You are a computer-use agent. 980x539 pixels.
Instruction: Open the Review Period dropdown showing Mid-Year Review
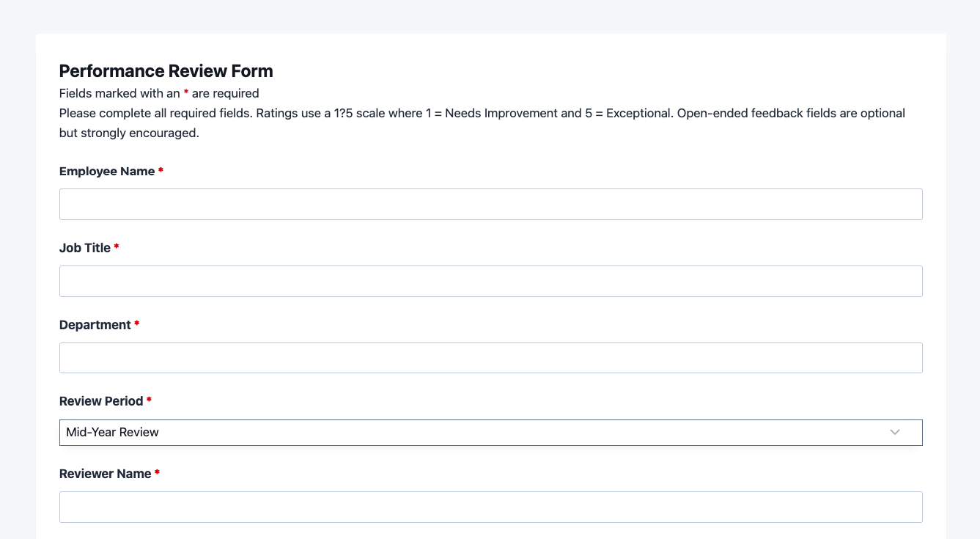(469, 433)
